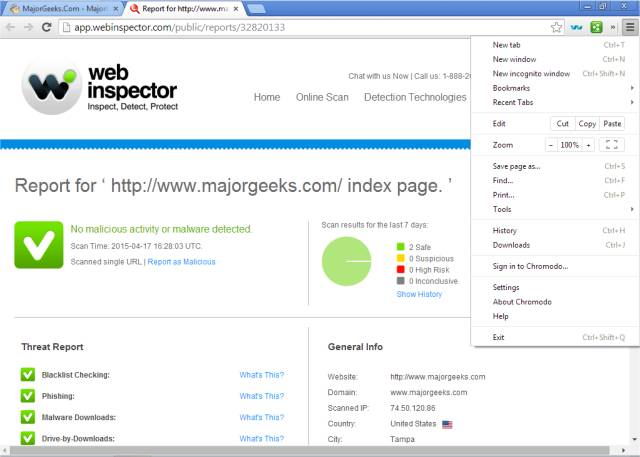Click the green extension icon in toolbar
This screenshot has width=640, height=457.
coord(596,27)
